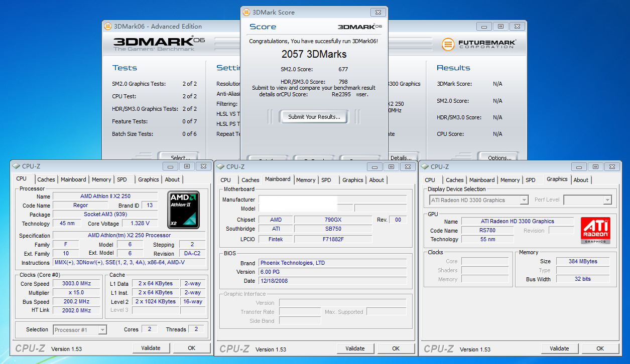Click the Core Voltage value 1.328 V

(x=141, y=224)
